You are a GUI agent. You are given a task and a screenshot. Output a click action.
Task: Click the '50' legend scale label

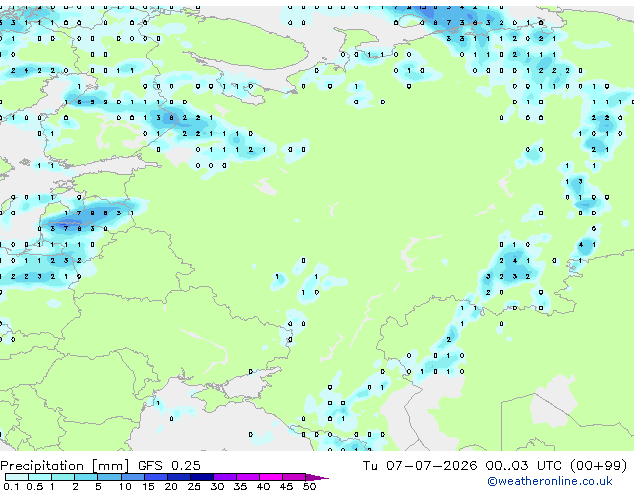click(310, 486)
